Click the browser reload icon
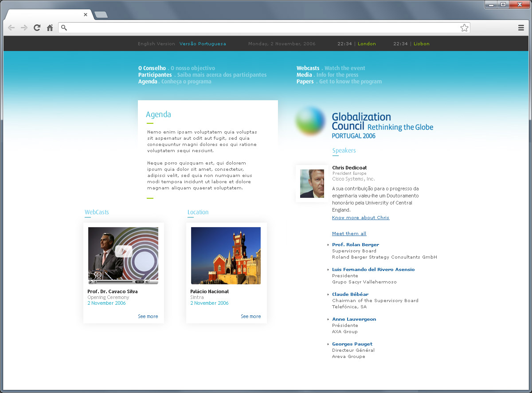532x393 pixels. click(37, 28)
